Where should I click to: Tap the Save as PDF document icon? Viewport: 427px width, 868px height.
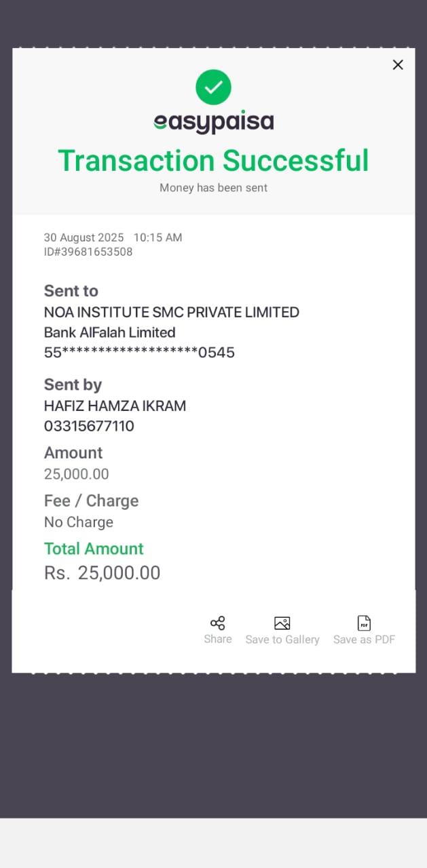coord(364,623)
